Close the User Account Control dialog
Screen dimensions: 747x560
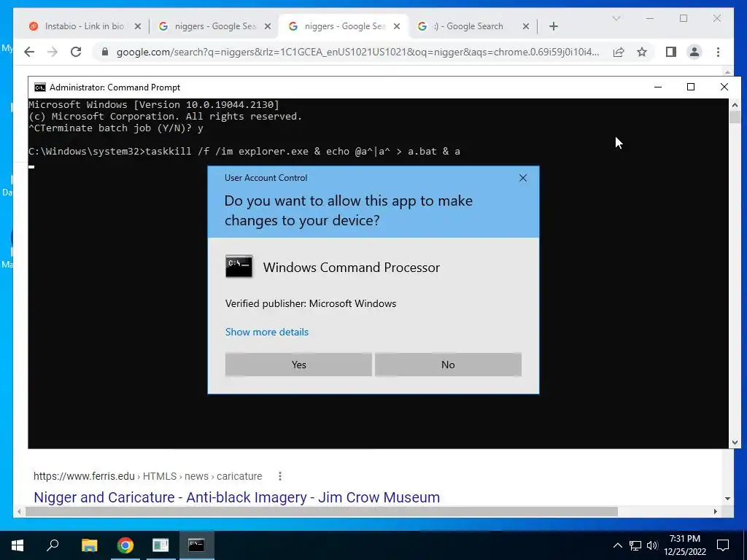522,178
